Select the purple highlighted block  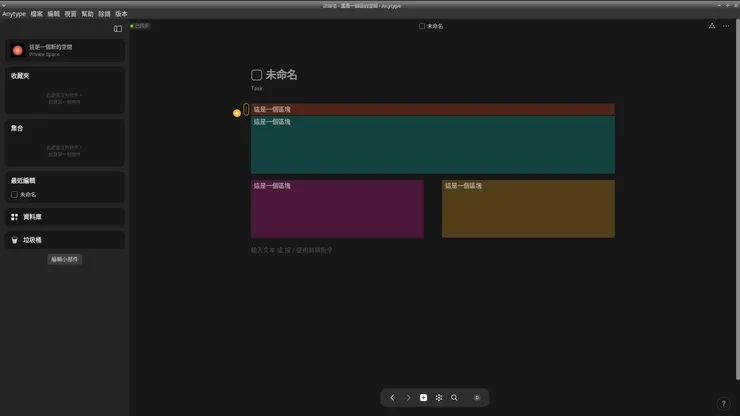(337, 209)
